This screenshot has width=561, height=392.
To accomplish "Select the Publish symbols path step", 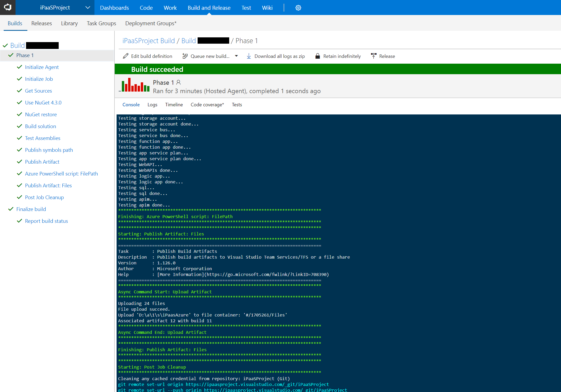I will click(49, 150).
